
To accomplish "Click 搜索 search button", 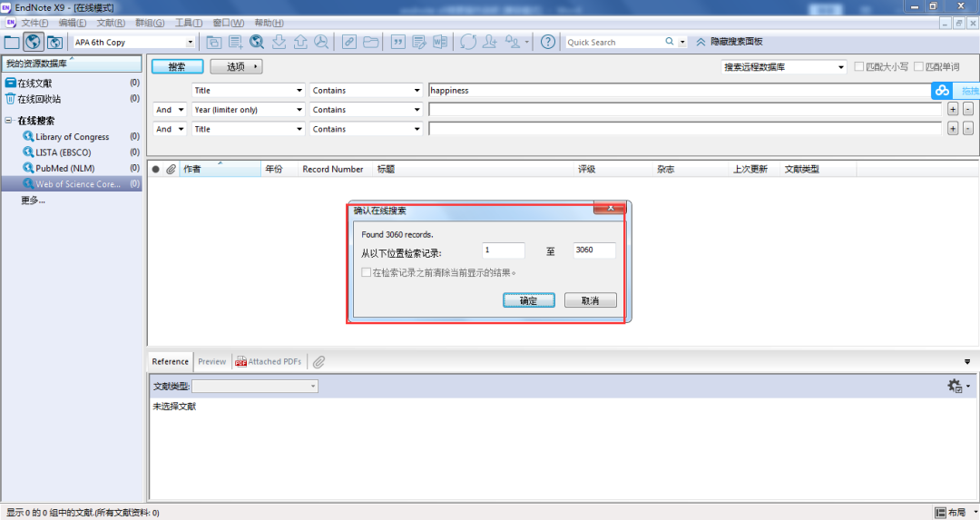I will click(177, 67).
